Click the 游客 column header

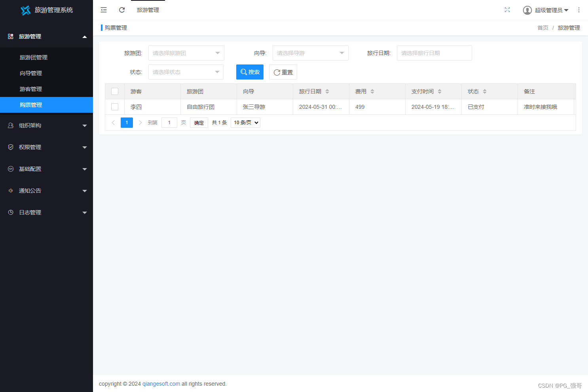tap(152, 91)
